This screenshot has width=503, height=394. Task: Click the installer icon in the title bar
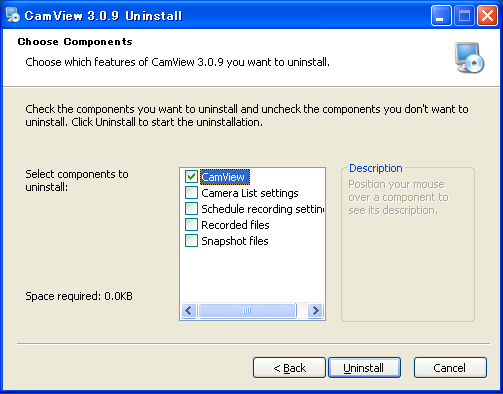13,15
